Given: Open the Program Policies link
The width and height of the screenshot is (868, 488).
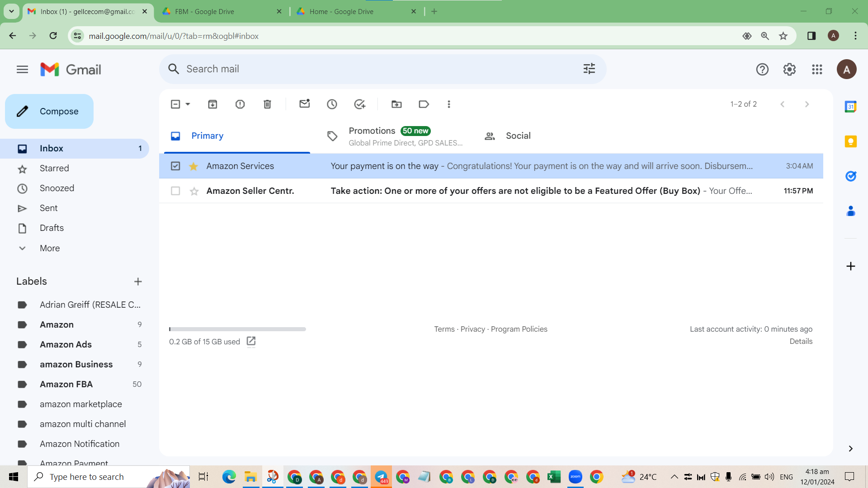Looking at the screenshot, I should click(x=519, y=329).
